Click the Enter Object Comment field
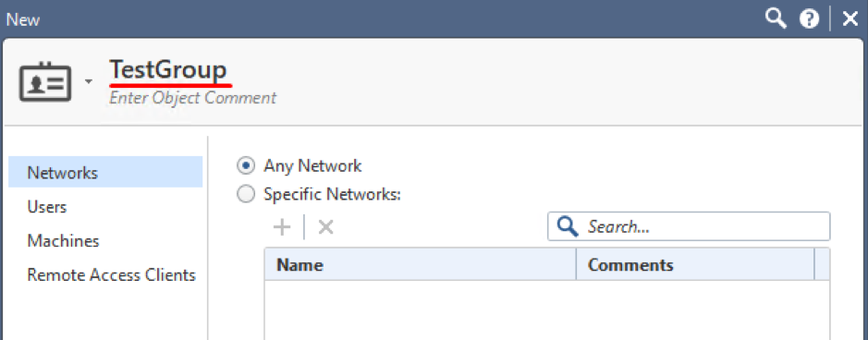868x340 pixels. click(192, 98)
